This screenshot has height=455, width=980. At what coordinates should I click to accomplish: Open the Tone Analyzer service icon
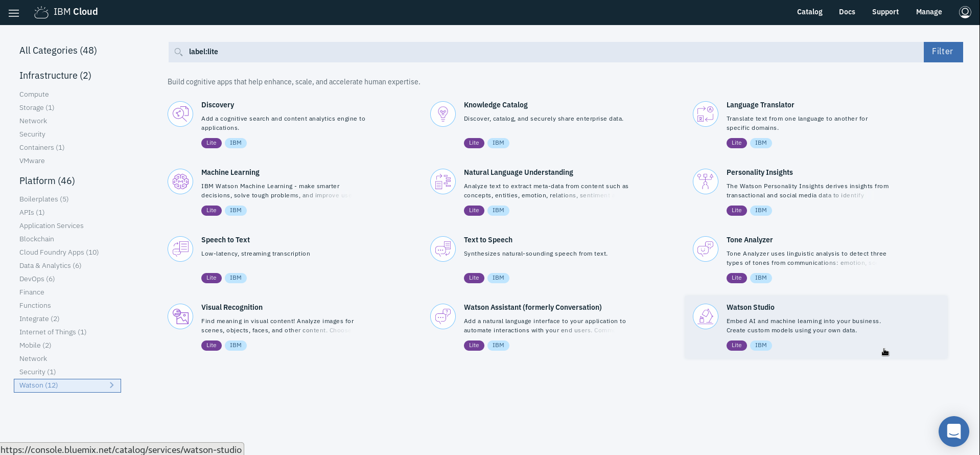click(706, 249)
